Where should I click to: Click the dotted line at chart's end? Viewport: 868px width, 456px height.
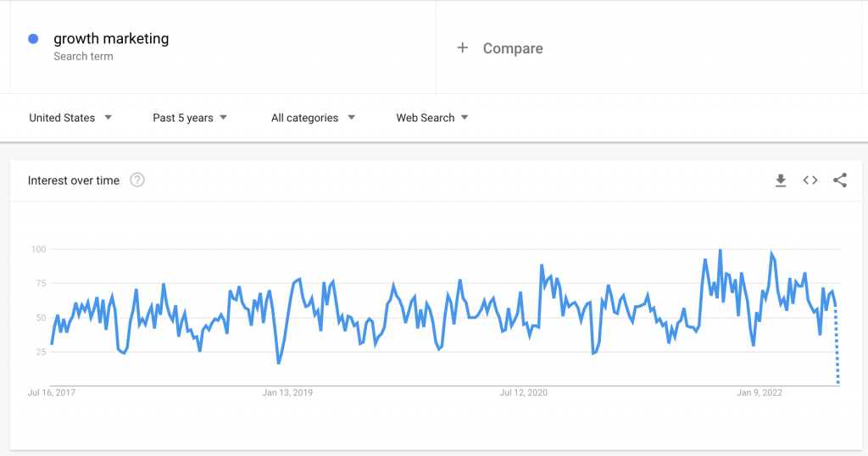837,344
